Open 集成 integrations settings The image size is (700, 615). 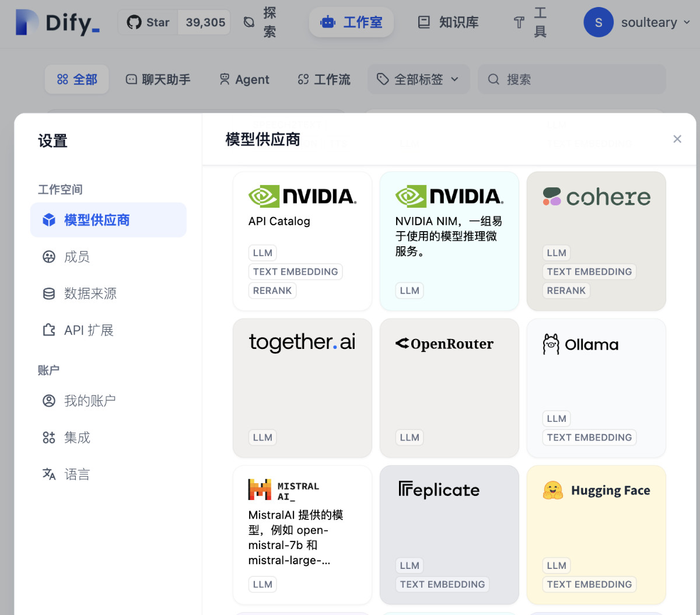click(108, 438)
